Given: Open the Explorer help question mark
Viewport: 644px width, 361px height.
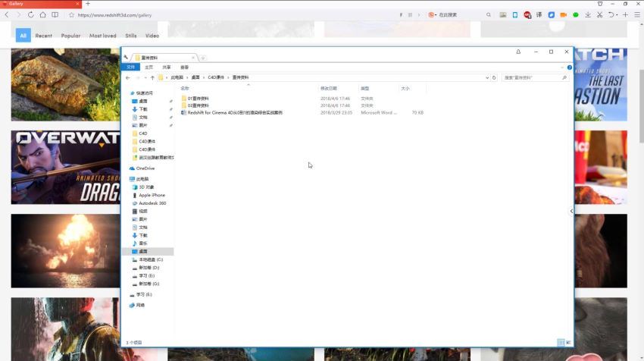Looking at the screenshot, I should tap(569, 67).
